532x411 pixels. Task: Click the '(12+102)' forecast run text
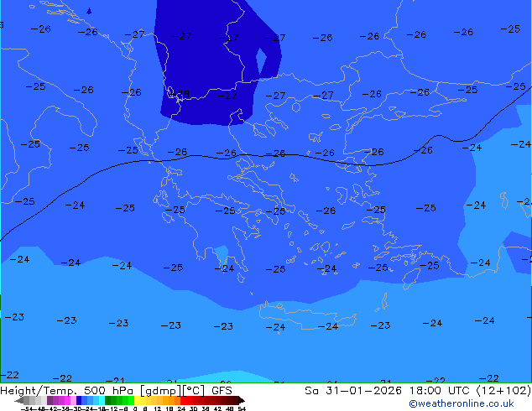point(503,390)
